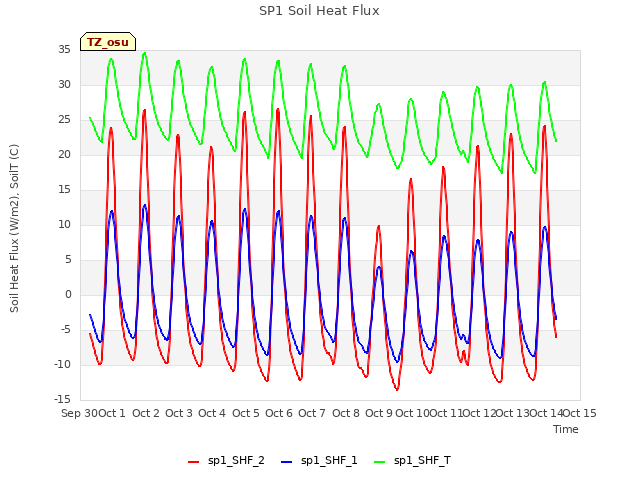The width and height of the screenshot is (640, 480).
Task: Click the 35 y-axis tick label
Action: coord(64,49)
